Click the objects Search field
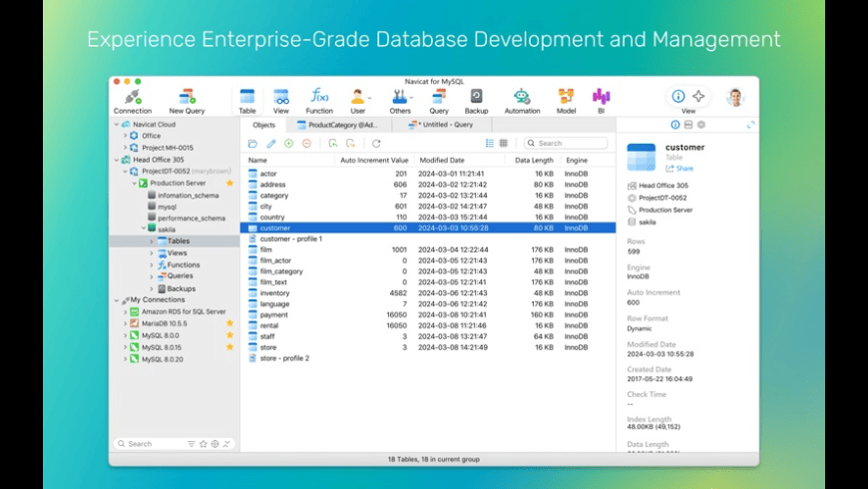Screen dimensions: 868x489 pos(566,143)
